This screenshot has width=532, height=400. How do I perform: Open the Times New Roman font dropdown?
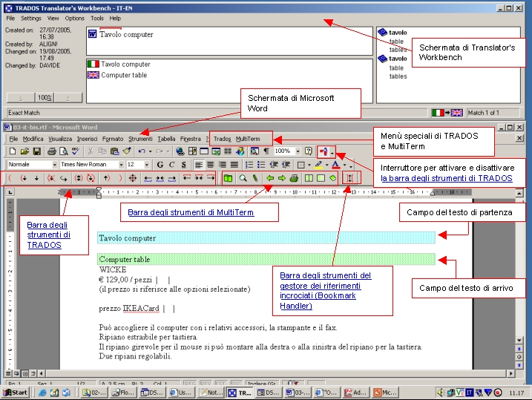pyautogui.click(x=121, y=165)
